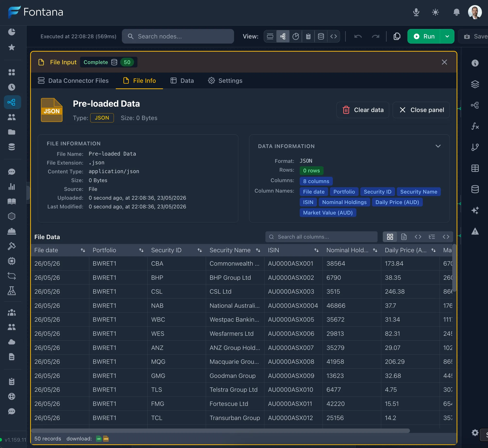Sort by Nominal Holdings column

(375, 250)
